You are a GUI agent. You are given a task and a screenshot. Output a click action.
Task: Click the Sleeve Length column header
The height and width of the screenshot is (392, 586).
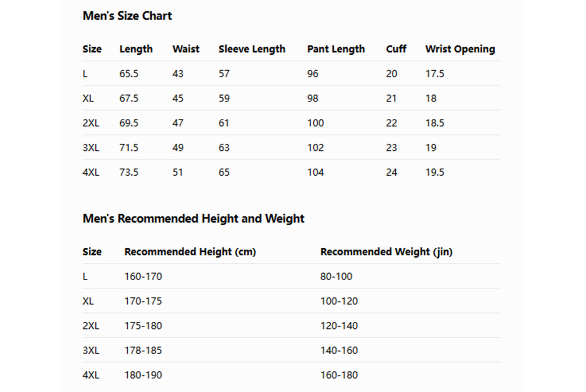click(252, 49)
